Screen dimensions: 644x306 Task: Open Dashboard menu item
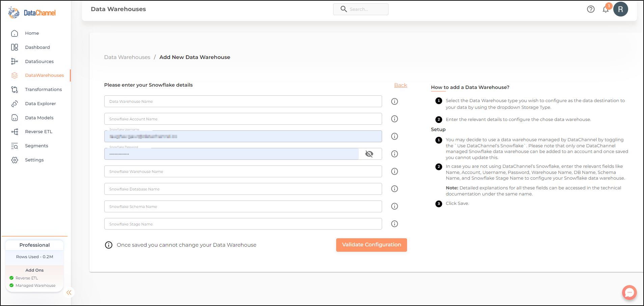click(37, 47)
